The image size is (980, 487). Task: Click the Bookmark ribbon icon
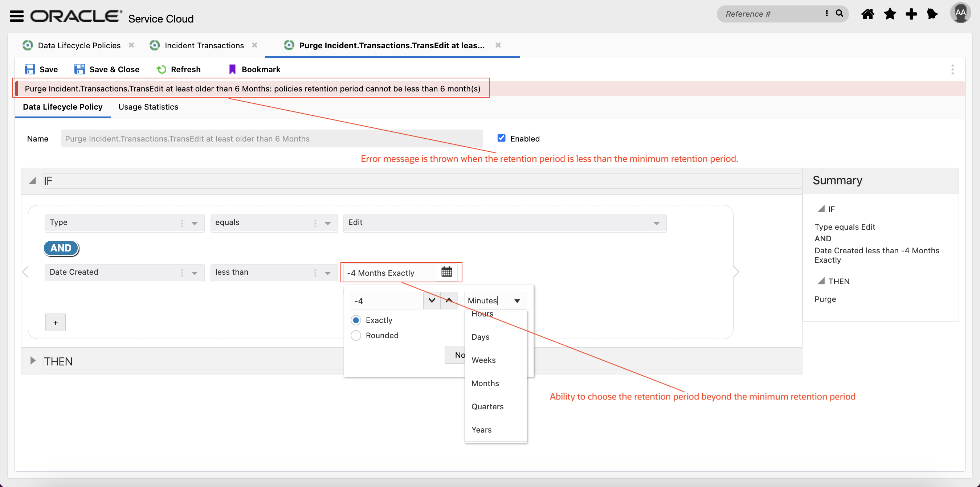point(232,69)
